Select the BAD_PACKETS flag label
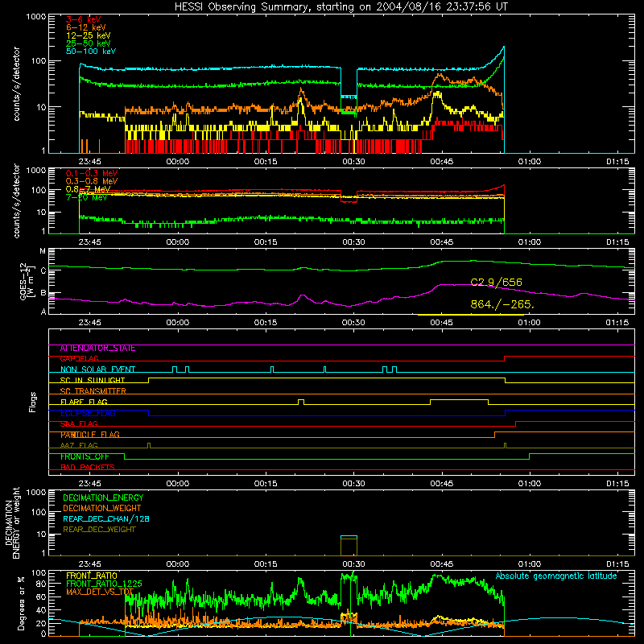This screenshot has width=644, height=644. [x=88, y=468]
